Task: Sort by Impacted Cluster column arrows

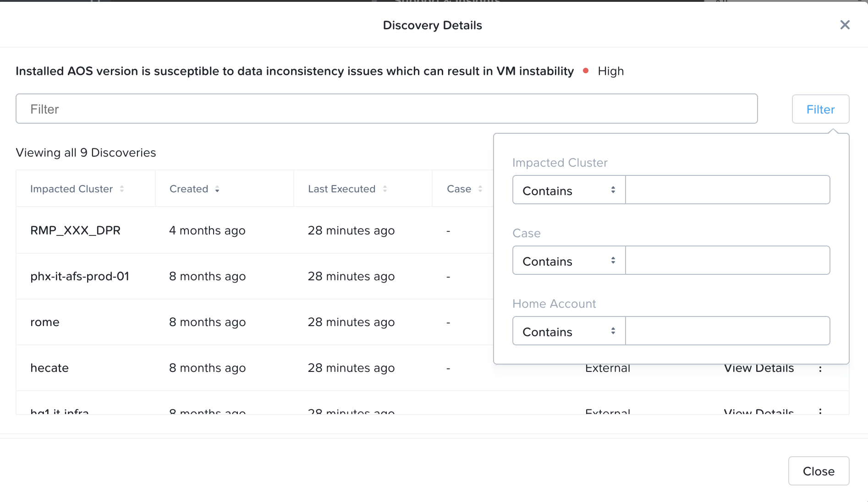Action: (x=122, y=189)
